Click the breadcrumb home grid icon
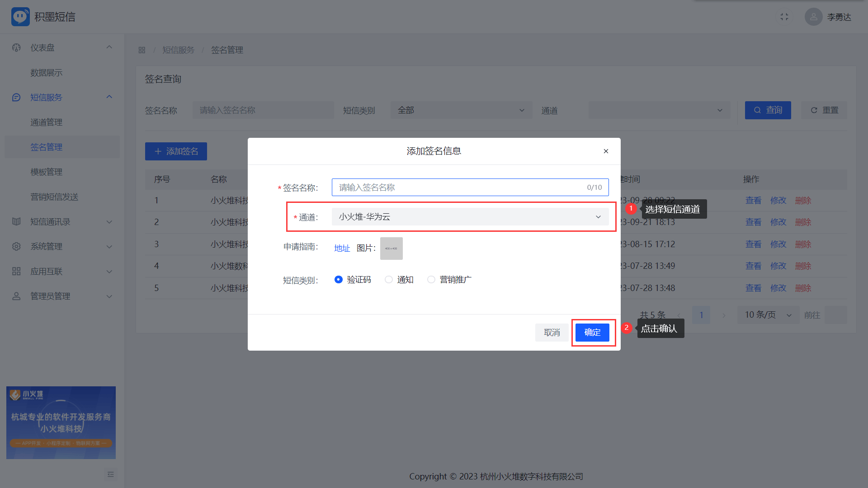This screenshot has height=488, width=868. [142, 50]
